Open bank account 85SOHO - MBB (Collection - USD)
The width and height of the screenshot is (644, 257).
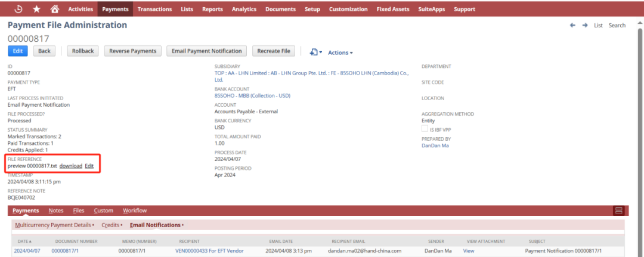tap(252, 95)
